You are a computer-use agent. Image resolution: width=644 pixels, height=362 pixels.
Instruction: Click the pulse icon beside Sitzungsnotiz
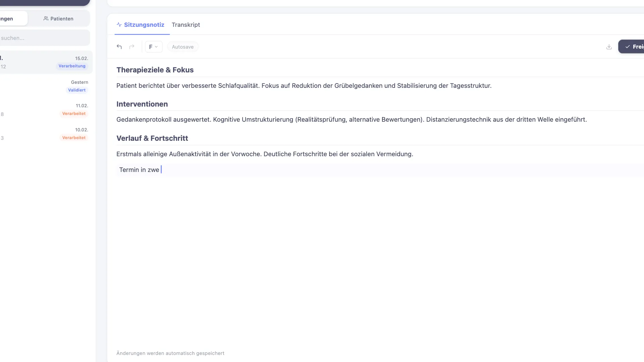[x=119, y=24]
